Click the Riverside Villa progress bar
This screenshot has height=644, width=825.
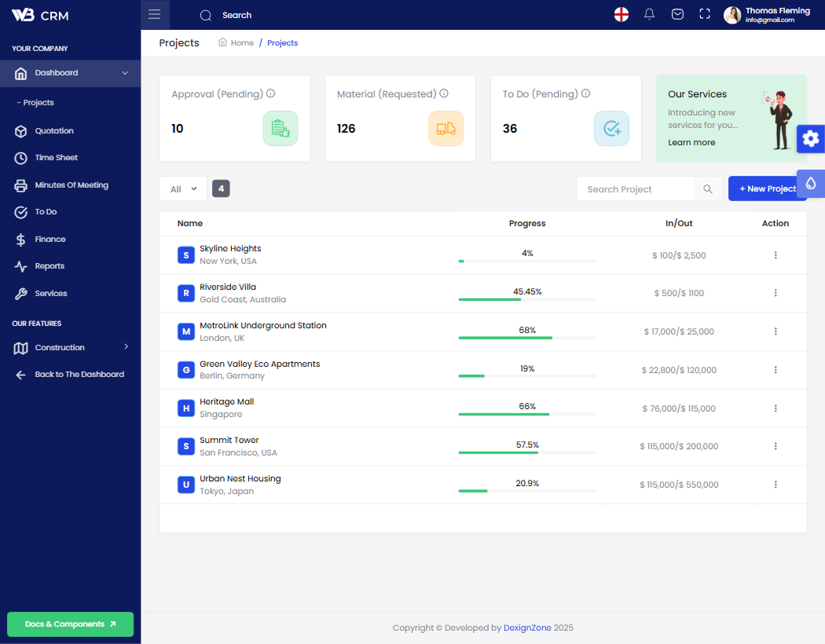pos(527,299)
